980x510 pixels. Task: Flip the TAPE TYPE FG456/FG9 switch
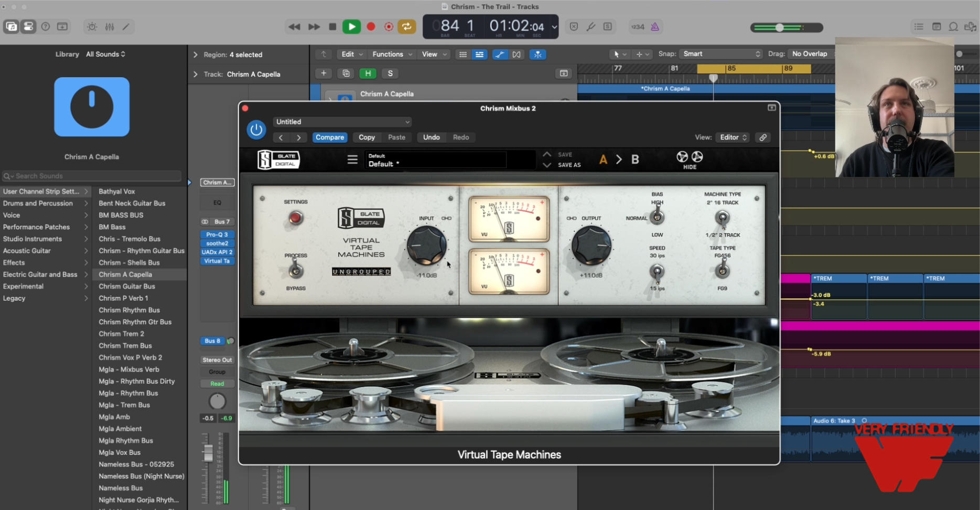[723, 271]
